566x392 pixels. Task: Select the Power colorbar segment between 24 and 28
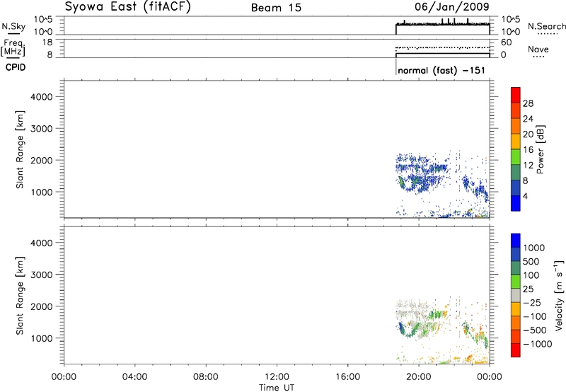[516, 110]
